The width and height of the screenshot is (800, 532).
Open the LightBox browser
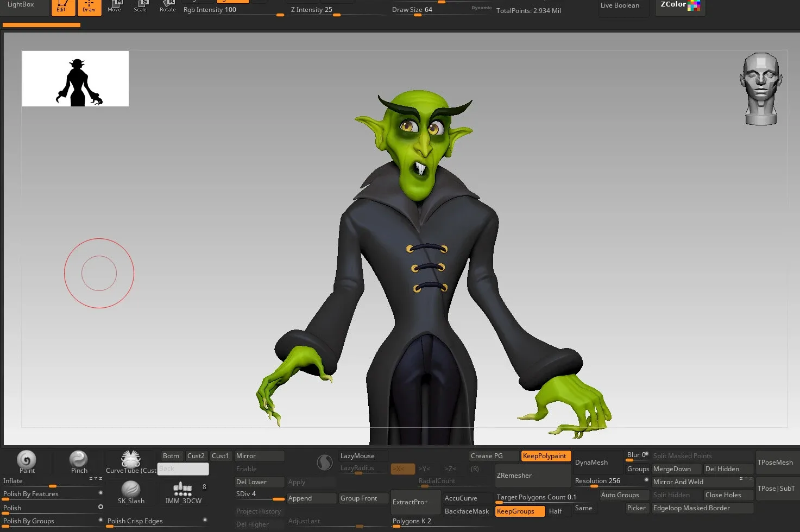tap(21, 5)
